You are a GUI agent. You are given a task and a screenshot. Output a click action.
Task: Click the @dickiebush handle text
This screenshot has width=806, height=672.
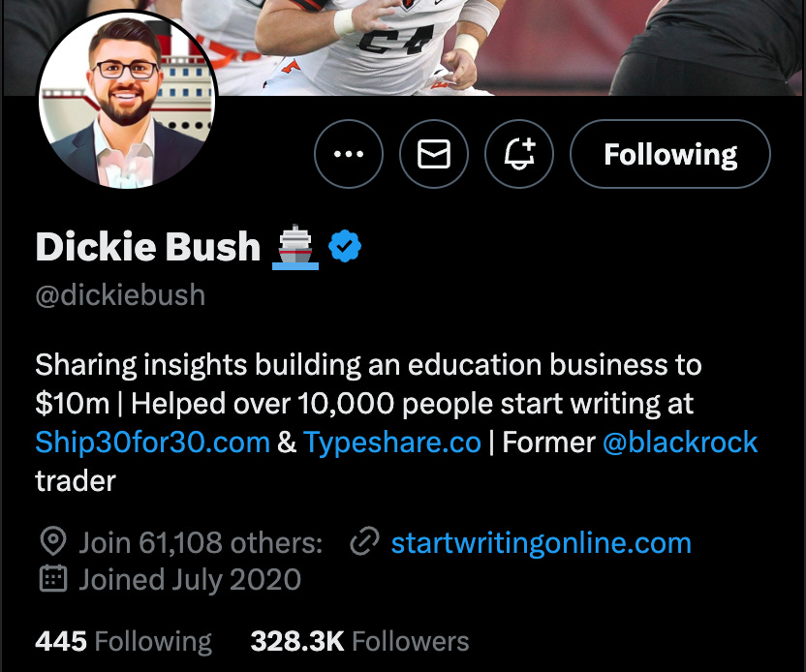coord(120,295)
